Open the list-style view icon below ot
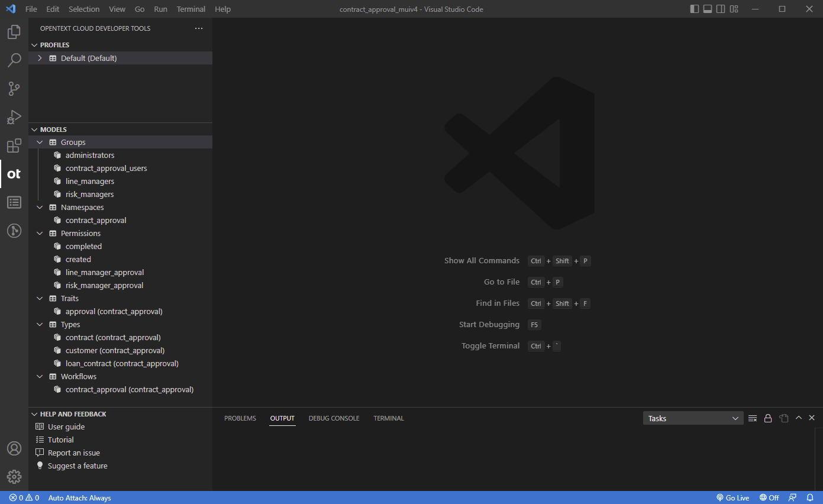823x504 pixels. click(14, 202)
